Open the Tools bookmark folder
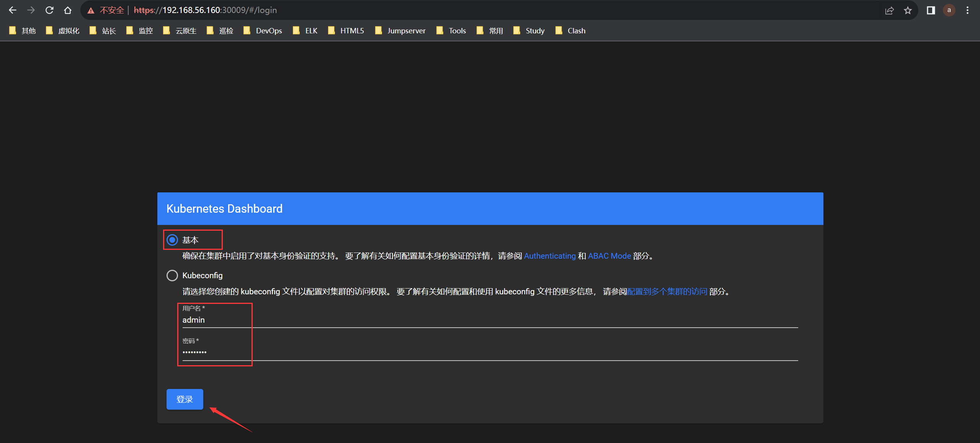Screen dimensions: 980x443 click(x=451, y=31)
